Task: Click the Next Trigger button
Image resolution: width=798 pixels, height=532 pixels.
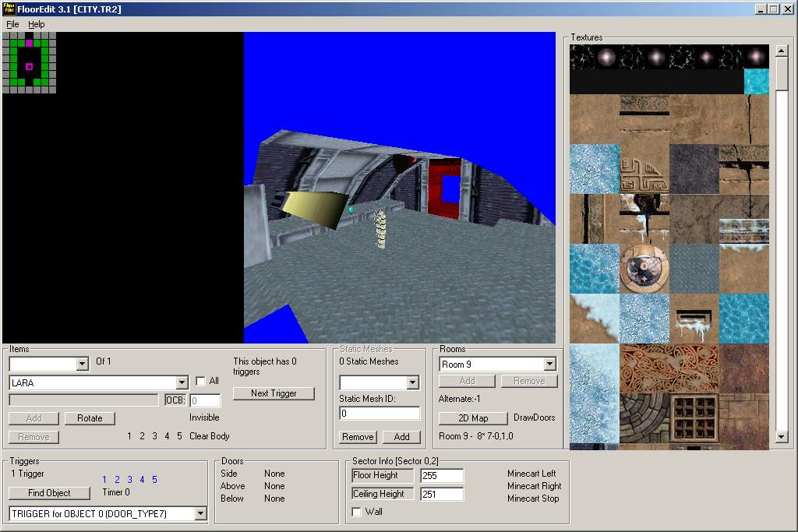Action: 274,393
